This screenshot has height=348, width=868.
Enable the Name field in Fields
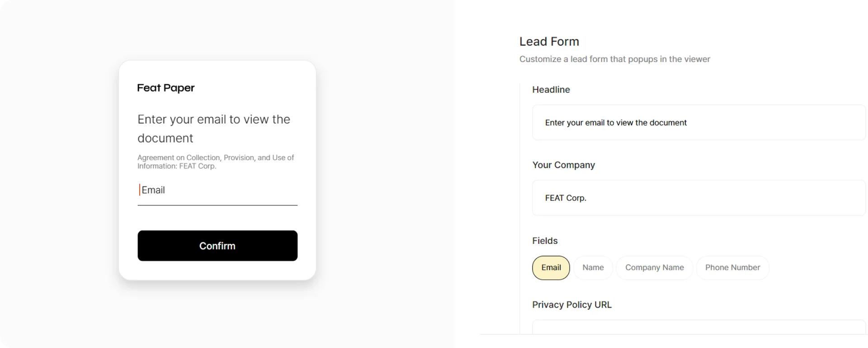[593, 267]
